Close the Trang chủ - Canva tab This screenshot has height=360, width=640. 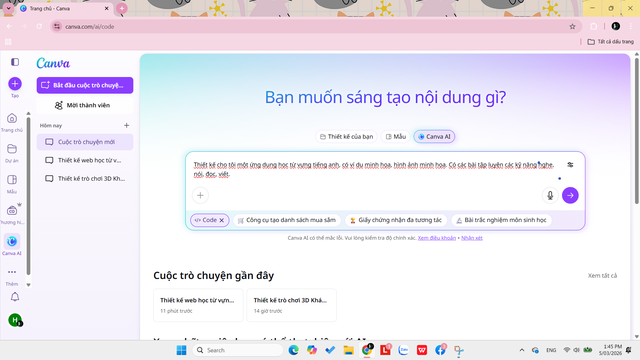pos(107,8)
